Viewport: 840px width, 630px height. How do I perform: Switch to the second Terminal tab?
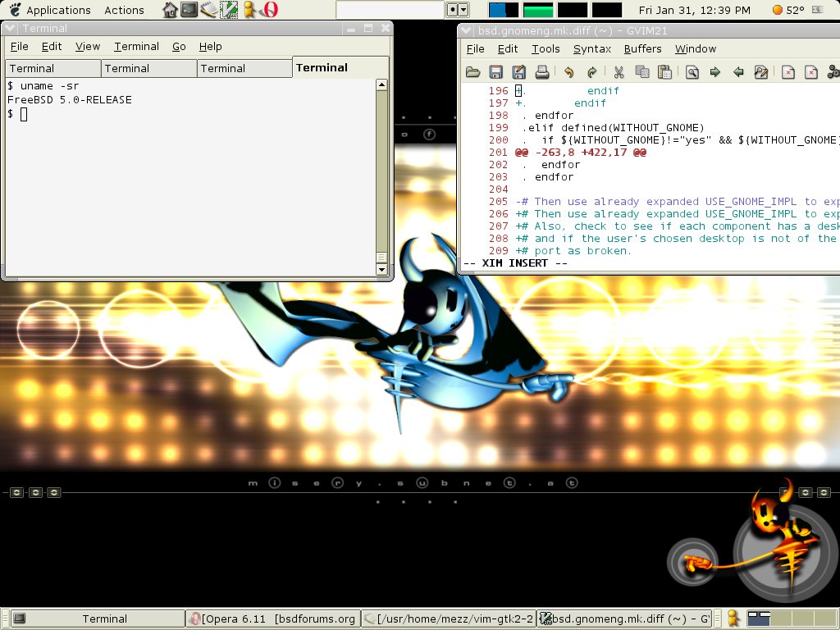(149, 69)
